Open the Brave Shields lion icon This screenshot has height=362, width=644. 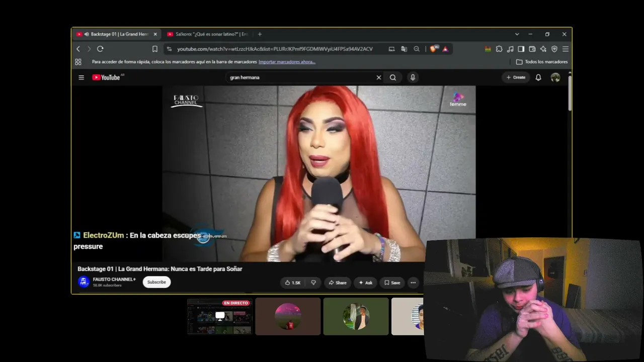click(433, 49)
